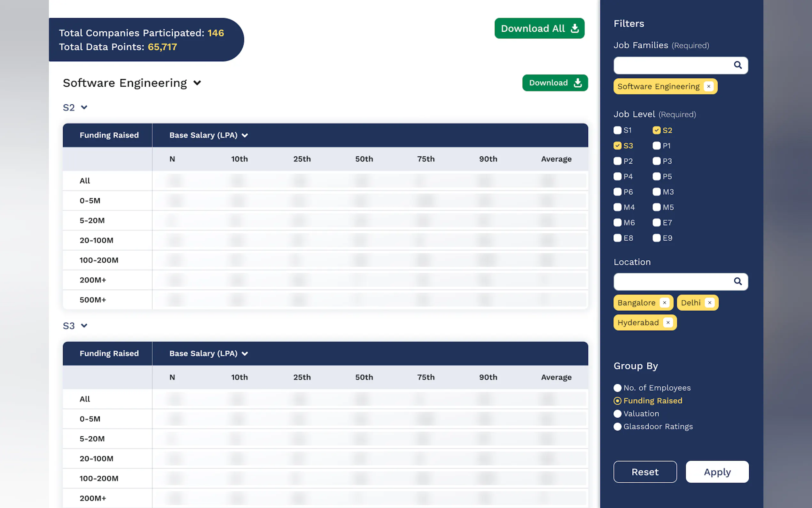Click the Location search magnifier icon
812x508 pixels.
(737, 281)
